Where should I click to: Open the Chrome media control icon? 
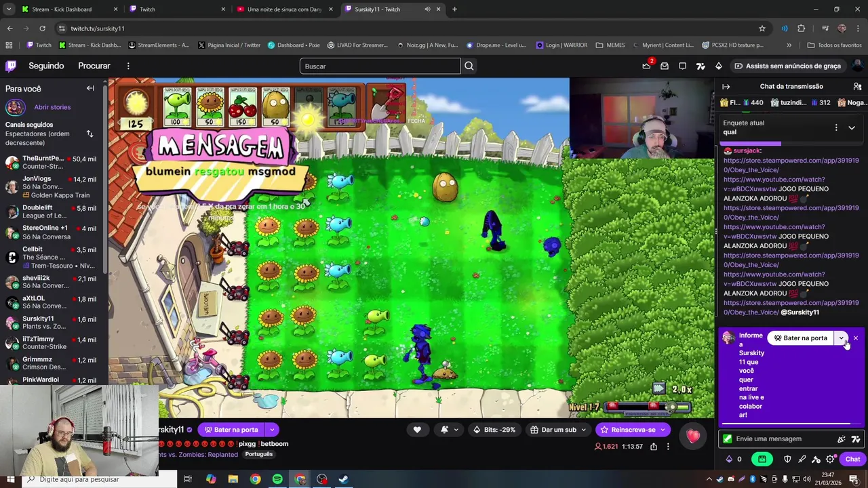click(x=825, y=28)
